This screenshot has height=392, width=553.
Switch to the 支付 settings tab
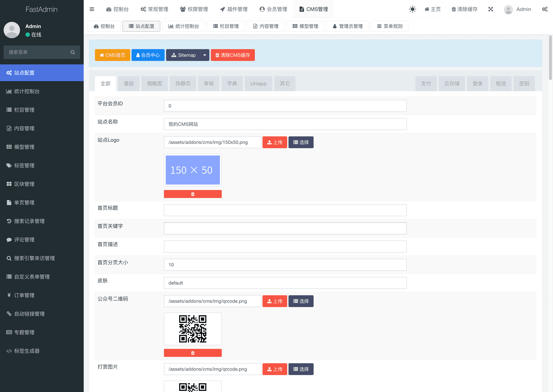(426, 83)
